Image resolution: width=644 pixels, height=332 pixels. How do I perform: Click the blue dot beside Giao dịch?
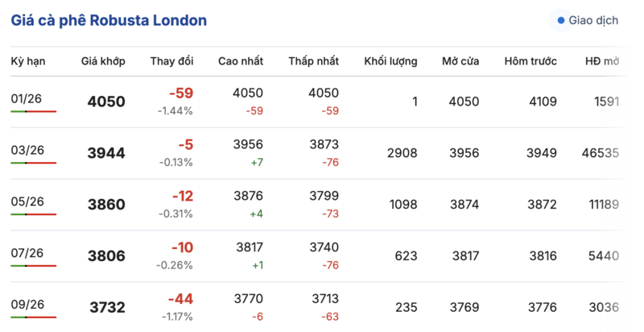[x=561, y=20]
